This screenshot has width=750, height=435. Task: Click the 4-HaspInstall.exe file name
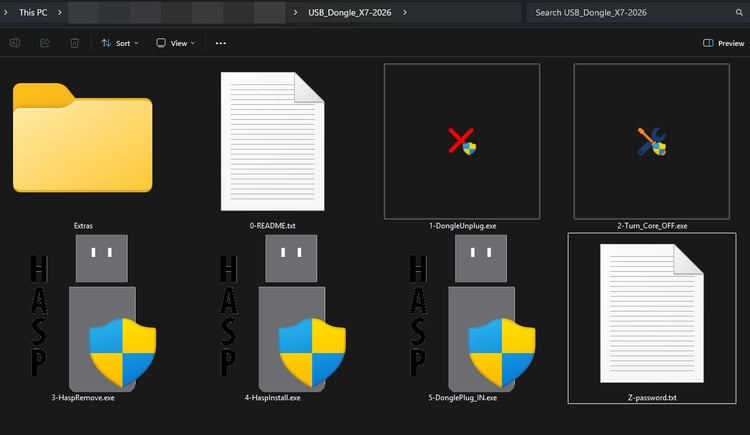point(273,398)
